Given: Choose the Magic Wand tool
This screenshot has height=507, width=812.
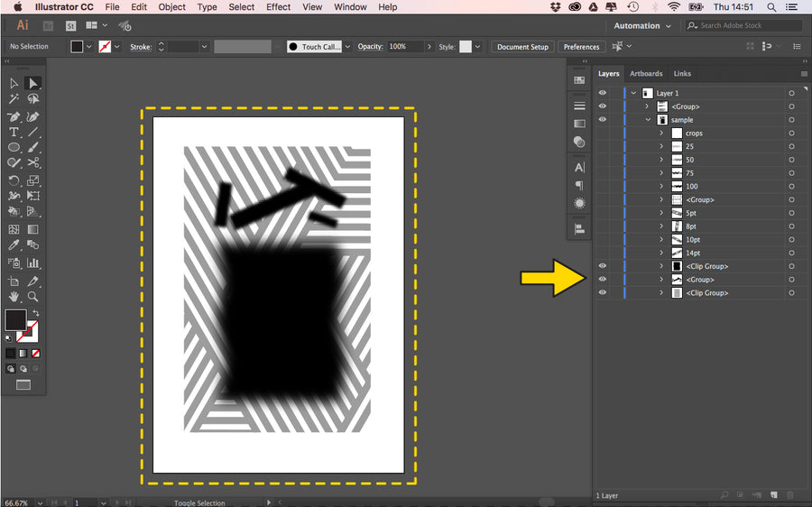Looking at the screenshot, I should [x=14, y=99].
